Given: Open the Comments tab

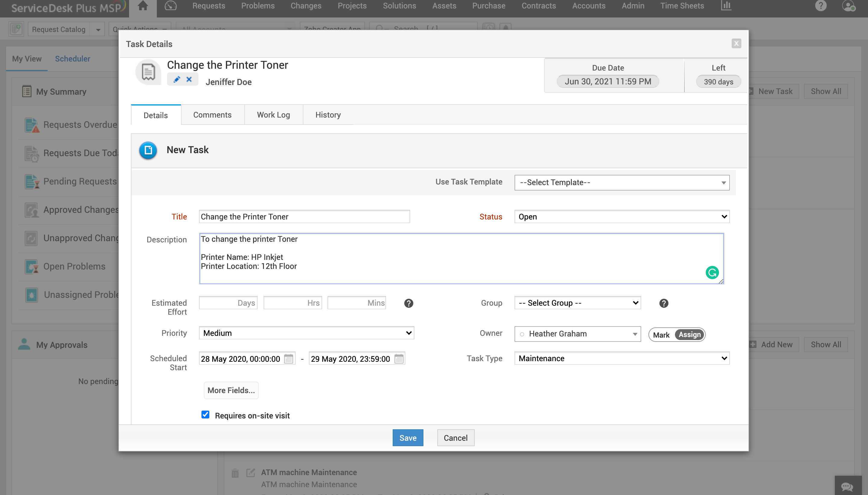Looking at the screenshot, I should tap(212, 115).
